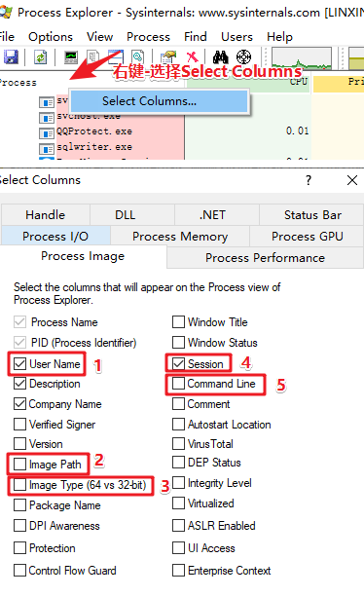This screenshot has width=364, height=596.
Task: Click the DLL/handle view toolbar icon
Action: tap(137, 57)
